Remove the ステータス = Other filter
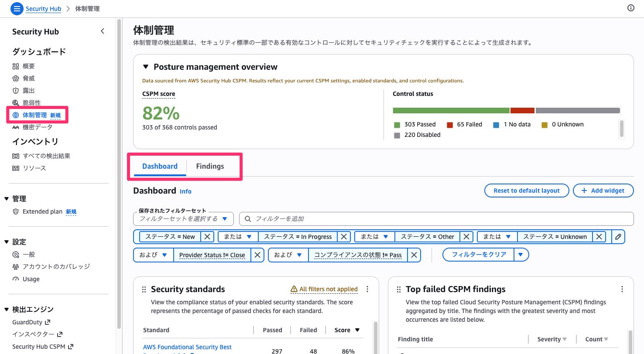Viewport: 644px width, 354px height. (467, 237)
